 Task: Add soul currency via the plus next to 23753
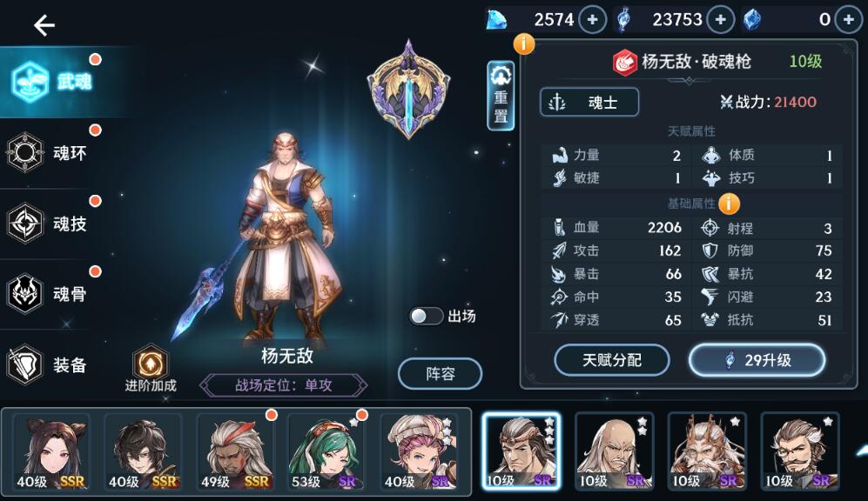pyautogui.click(x=720, y=20)
